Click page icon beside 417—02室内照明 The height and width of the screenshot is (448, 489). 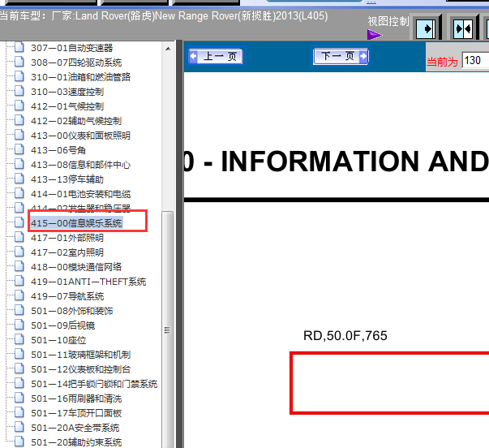(19, 252)
